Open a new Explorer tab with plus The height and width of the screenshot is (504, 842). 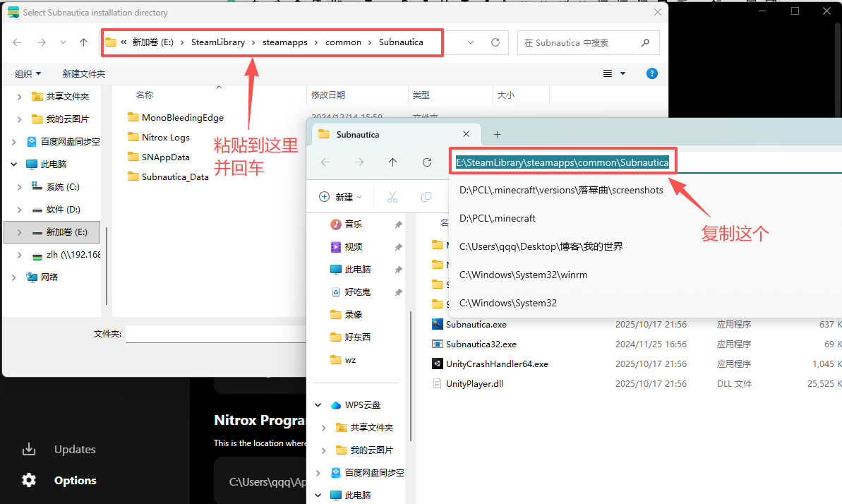(x=497, y=134)
